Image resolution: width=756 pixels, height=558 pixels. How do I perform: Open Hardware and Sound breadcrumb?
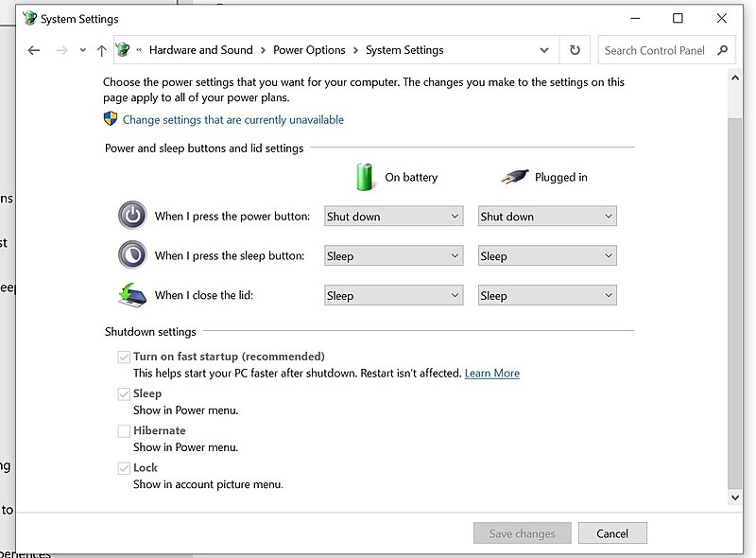pos(201,50)
